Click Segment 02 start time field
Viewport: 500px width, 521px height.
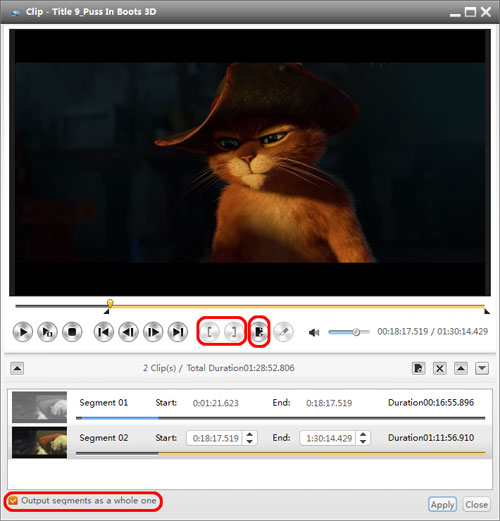click(215, 438)
